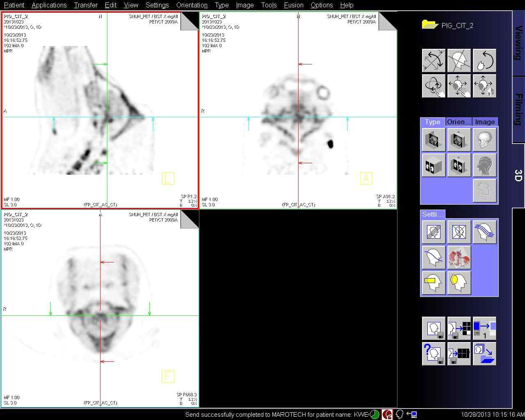Viewport: 525px width, 420px height.
Task: Click the red vessel image icon in Settings
Action: pyautogui.click(x=459, y=258)
